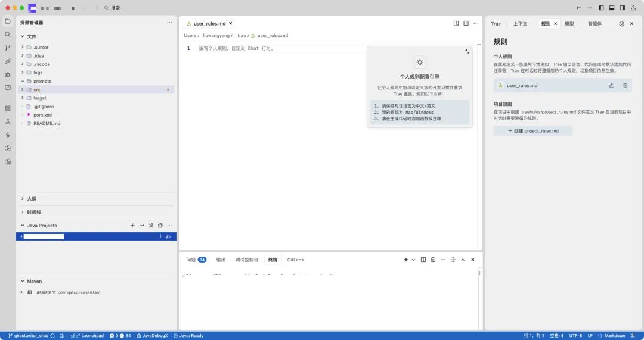644x340 pixels.
Task: Open the Run and Debug sidebar icon
Action: click(x=7, y=74)
